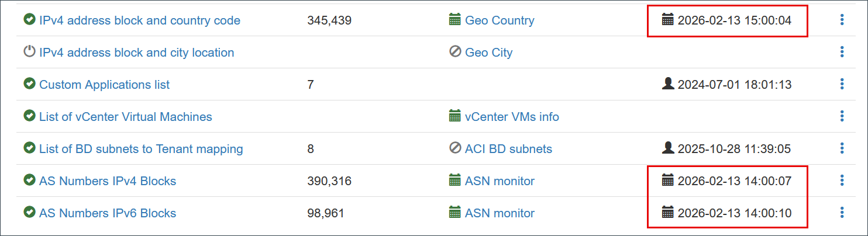The image size is (868, 236).
Task: Click the green check icon for AS Numbers IPv4 Blocks
Action: [29, 181]
